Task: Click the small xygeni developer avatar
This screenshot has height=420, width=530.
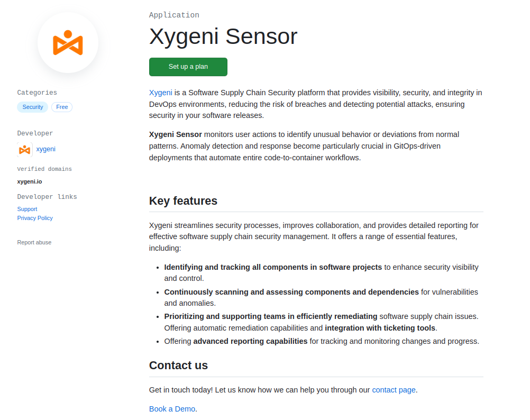Action: click(25, 150)
